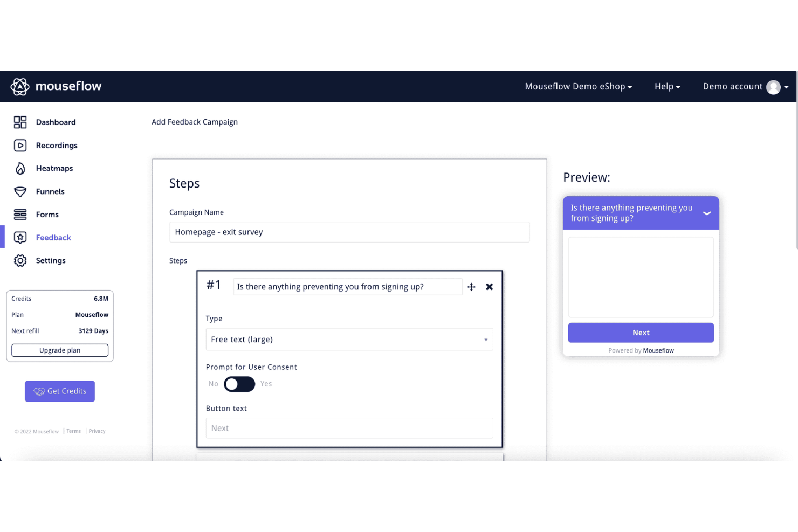
Task: Open Heatmaps from the sidebar icon
Action: click(20, 168)
